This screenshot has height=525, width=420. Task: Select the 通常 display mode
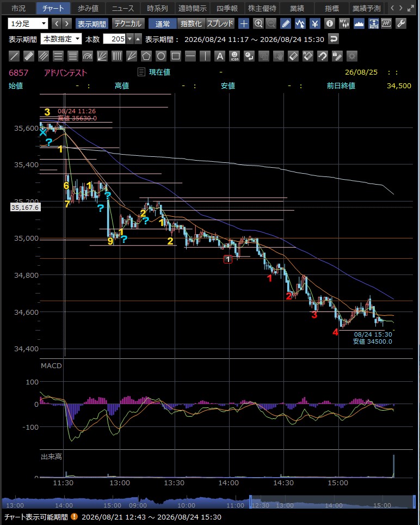[x=163, y=23]
